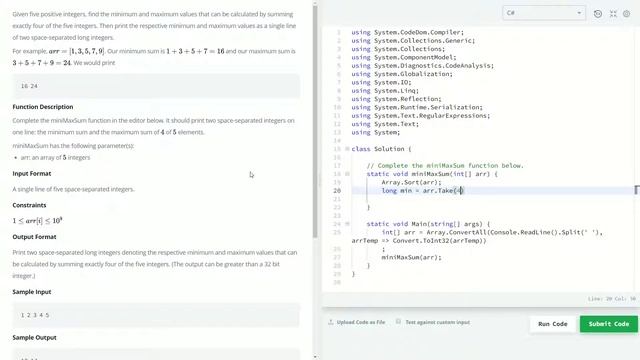Collapse class Solution fold marker
The width and height of the screenshot is (640, 360).
pos(347,149)
